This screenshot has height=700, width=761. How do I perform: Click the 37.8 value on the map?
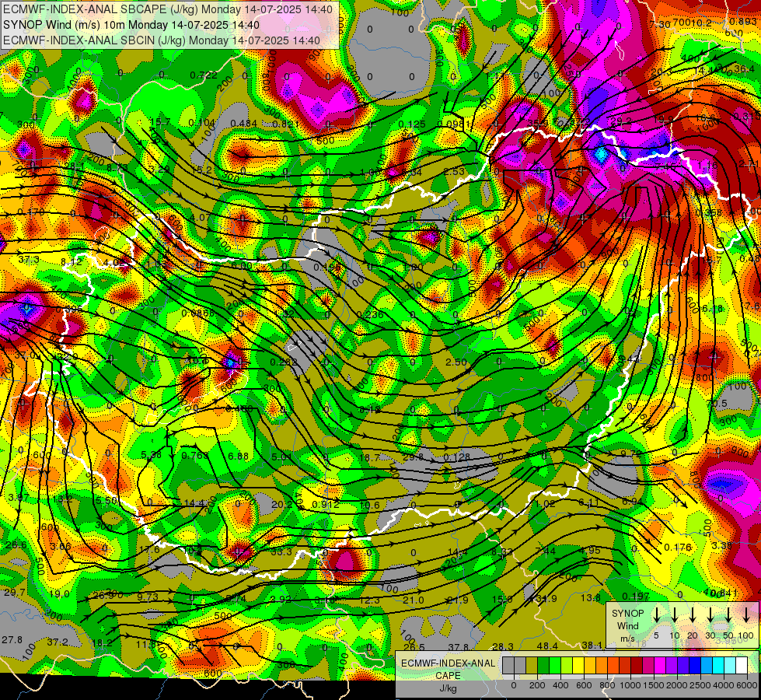click(458, 648)
